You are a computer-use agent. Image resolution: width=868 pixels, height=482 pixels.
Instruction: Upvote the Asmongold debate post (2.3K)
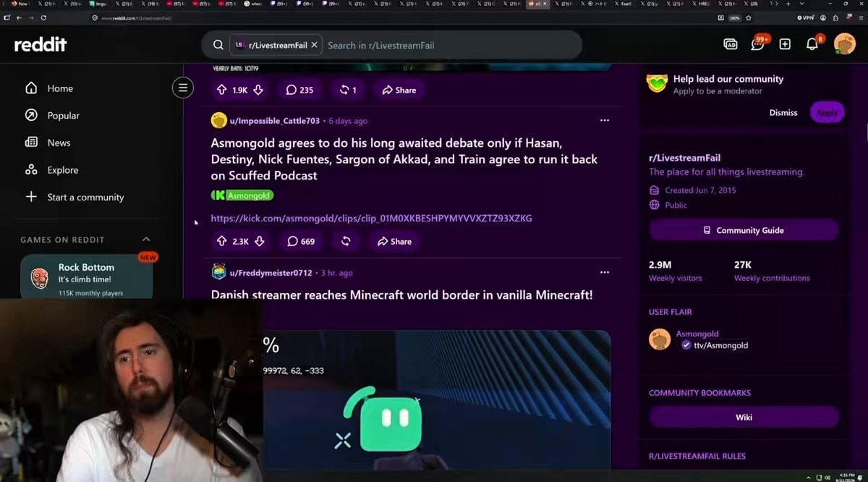221,241
